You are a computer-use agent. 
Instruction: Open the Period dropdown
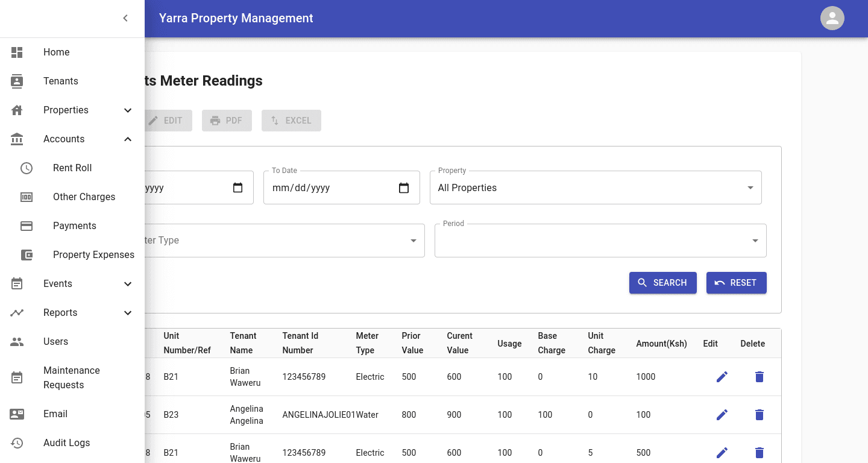click(x=600, y=241)
